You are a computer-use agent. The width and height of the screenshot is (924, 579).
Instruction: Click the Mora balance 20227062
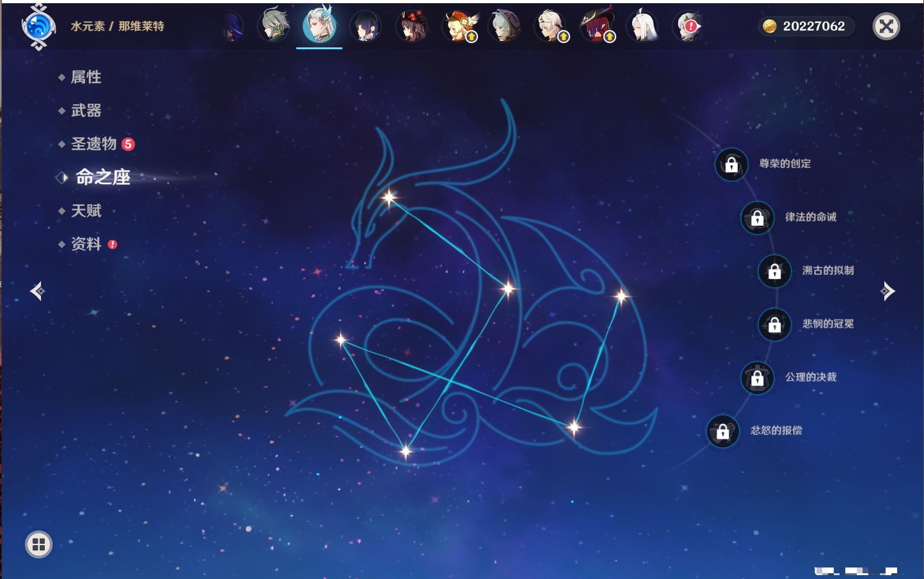point(806,26)
